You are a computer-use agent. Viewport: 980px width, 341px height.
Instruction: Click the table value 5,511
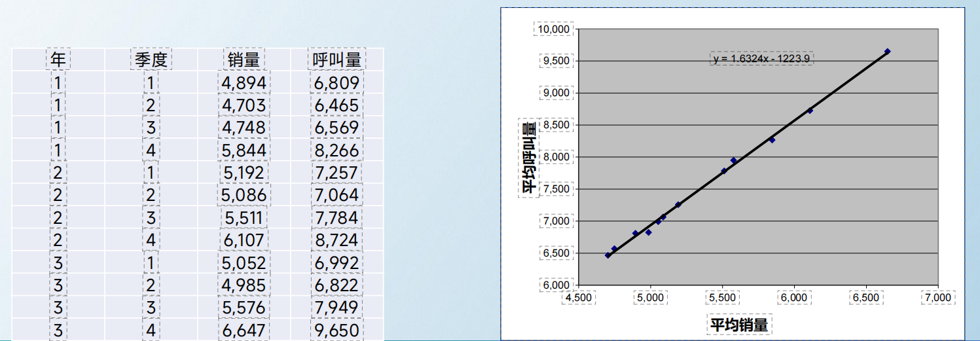244,217
